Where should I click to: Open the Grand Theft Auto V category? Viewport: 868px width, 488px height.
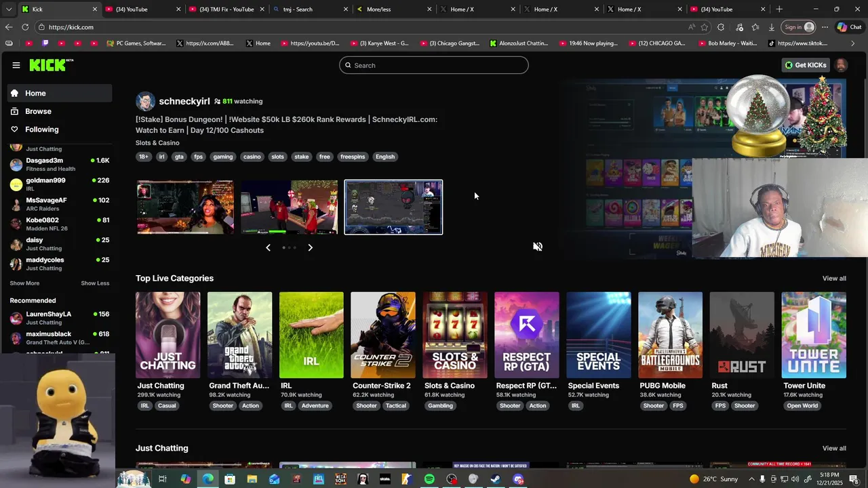(239, 335)
